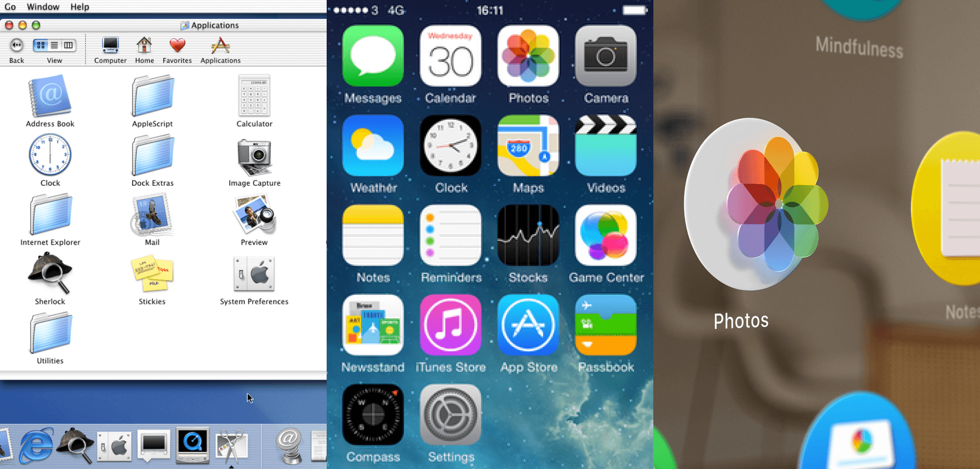Select the large round Photos icon
980x469 pixels.
[756, 204]
